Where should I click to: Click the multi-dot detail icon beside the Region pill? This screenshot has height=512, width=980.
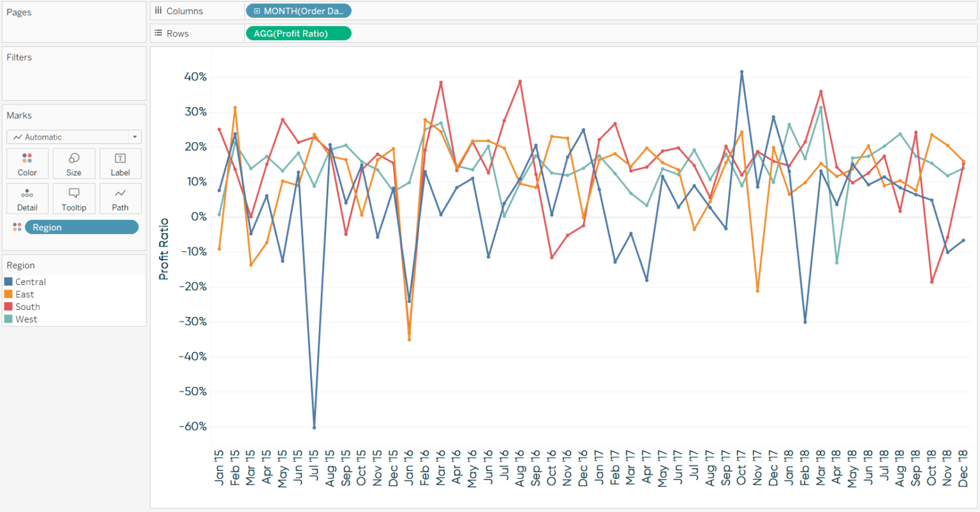(x=17, y=227)
